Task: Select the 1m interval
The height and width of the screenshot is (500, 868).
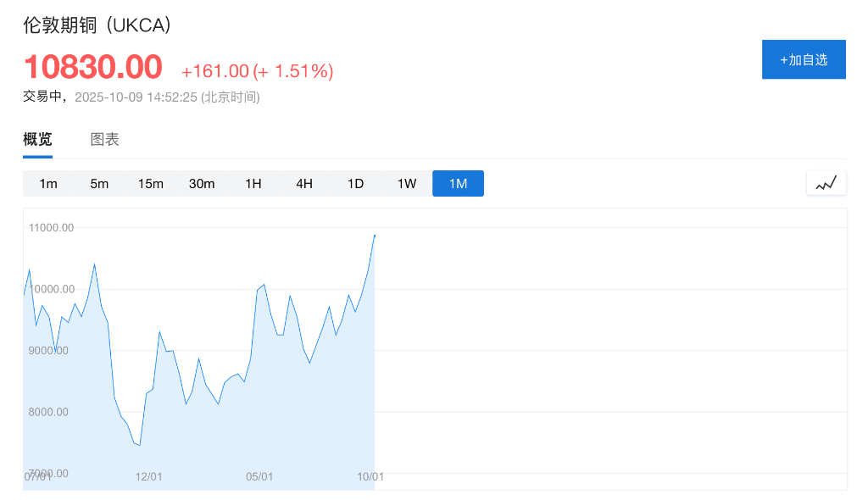Action: pyautogui.click(x=48, y=184)
